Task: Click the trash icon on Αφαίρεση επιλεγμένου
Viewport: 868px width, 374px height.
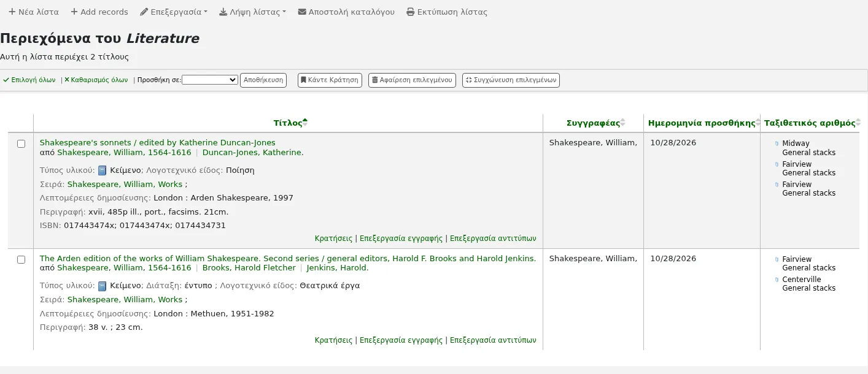Action: coord(375,80)
